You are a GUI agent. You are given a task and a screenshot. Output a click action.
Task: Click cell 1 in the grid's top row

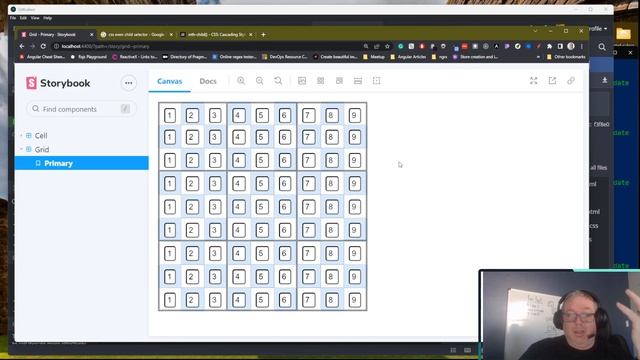(x=170, y=116)
